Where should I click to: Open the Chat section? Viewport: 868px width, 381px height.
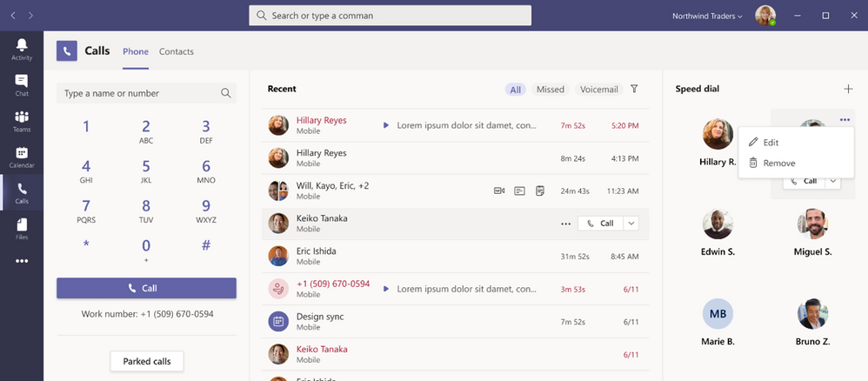[22, 85]
